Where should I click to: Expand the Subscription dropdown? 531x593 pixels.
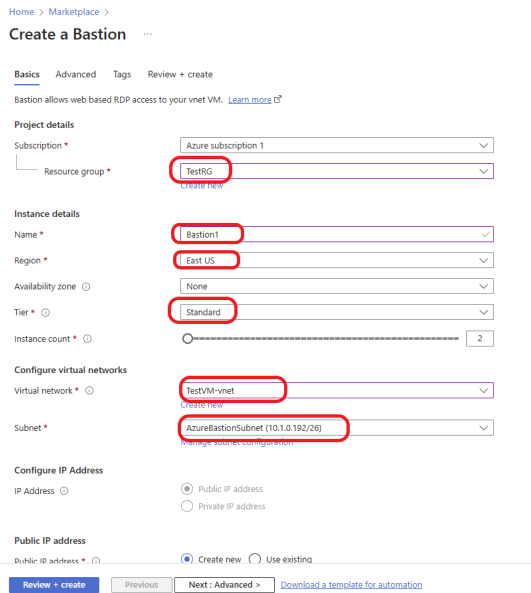coord(337,145)
